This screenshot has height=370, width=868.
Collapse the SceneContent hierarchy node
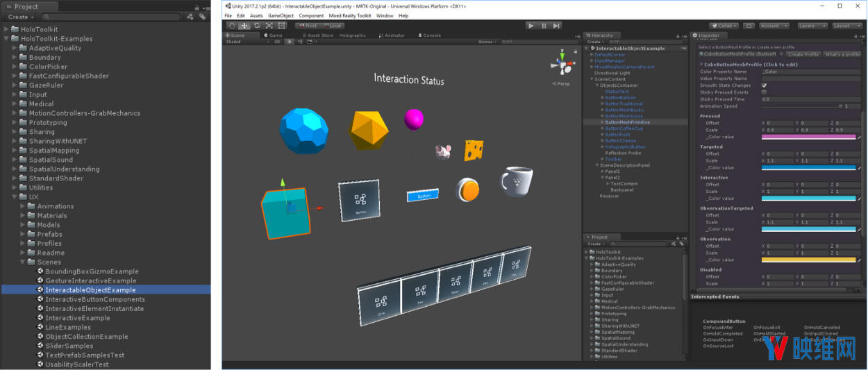coord(591,79)
